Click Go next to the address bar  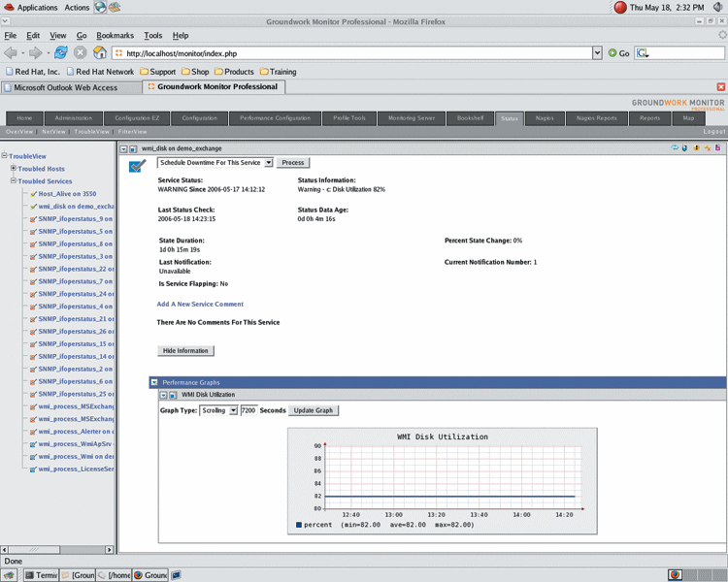[x=619, y=53]
